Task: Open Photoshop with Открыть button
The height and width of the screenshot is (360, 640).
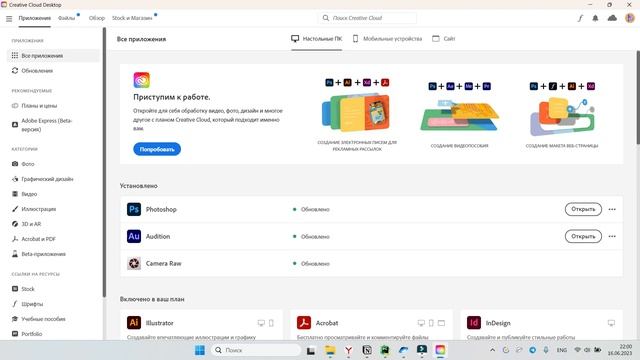Action: pos(583,209)
